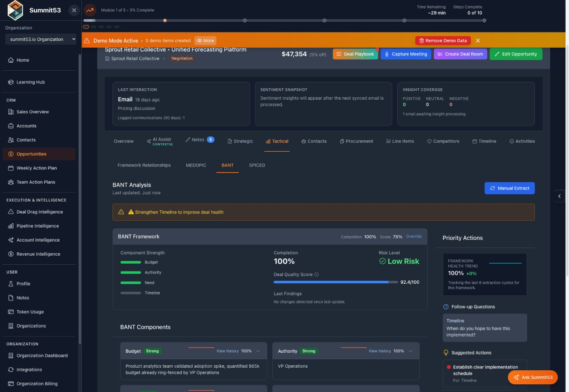Click View history for the Budget component
The image size is (569, 392).
tap(228, 351)
